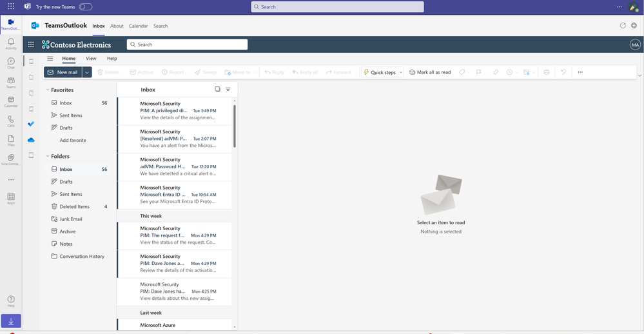
Task: Click the Pin icon in ribbon
Action: 496,72
